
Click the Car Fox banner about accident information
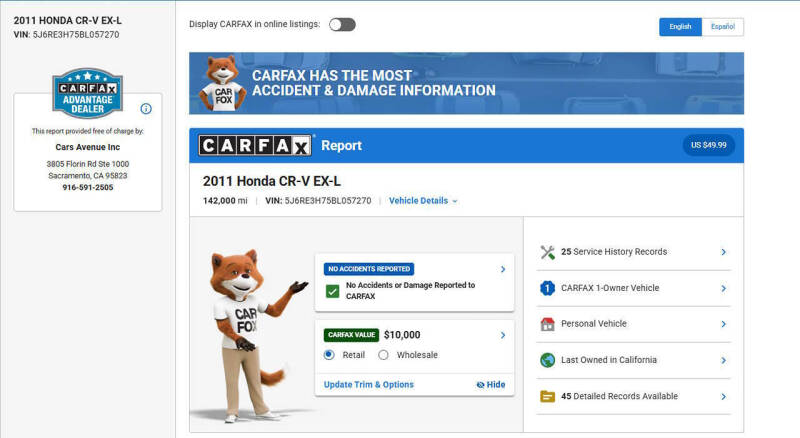(x=466, y=83)
